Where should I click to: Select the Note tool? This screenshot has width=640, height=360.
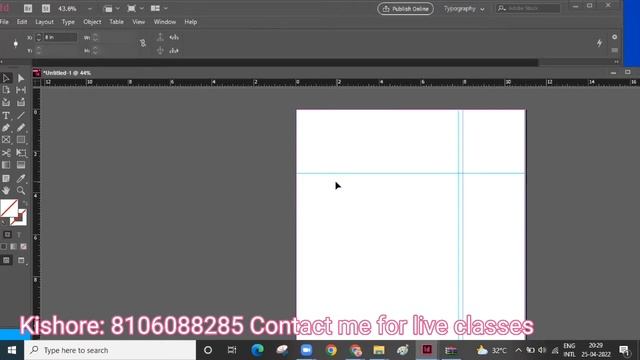(6, 178)
